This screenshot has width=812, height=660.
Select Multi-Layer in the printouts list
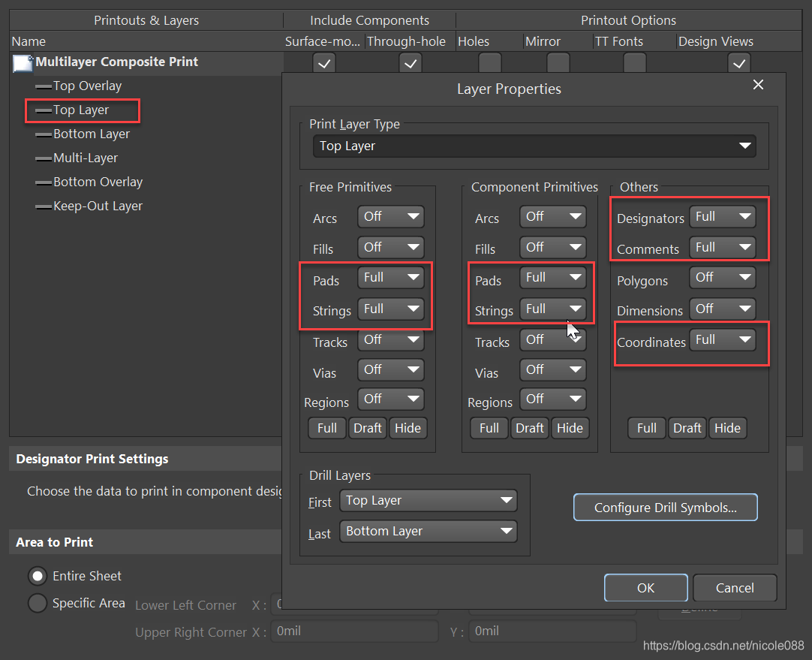coord(86,158)
